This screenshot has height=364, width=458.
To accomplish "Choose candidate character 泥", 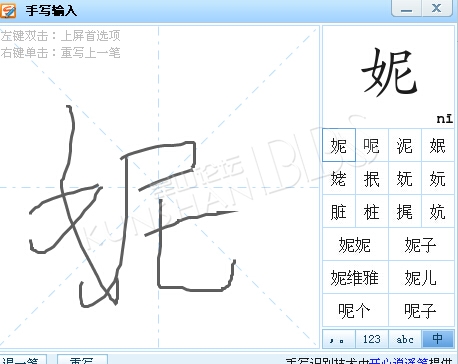I will (405, 145).
